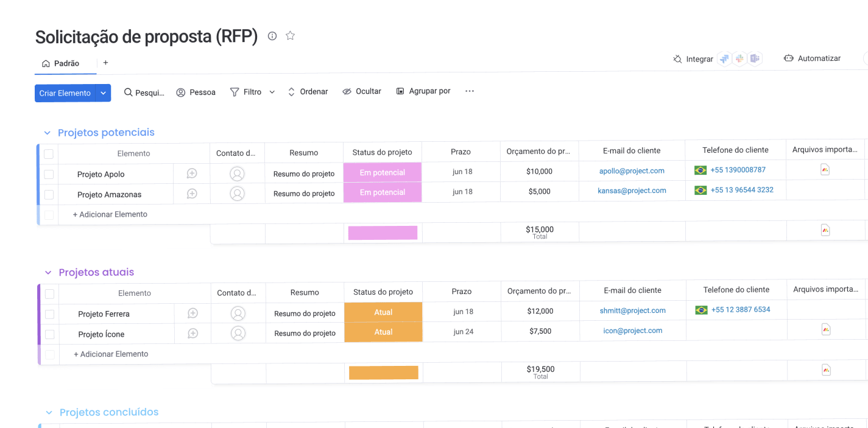This screenshot has width=868, height=428.
Task: Select all rows in Projetos potenciais group
Action: (49, 153)
